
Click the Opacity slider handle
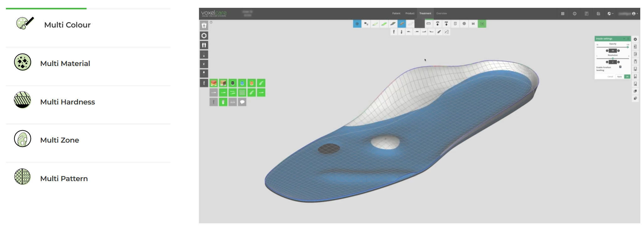pos(627,47)
